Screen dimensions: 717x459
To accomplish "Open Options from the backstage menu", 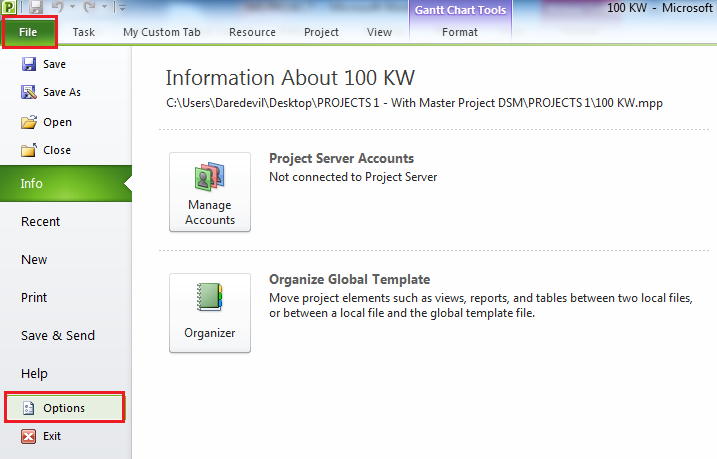I will pos(64,407).
